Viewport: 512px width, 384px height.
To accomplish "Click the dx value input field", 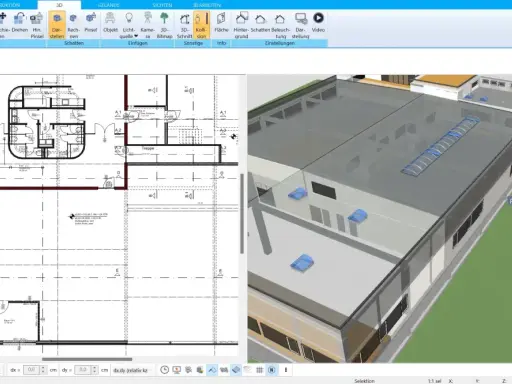I will (x=31, y=370).
